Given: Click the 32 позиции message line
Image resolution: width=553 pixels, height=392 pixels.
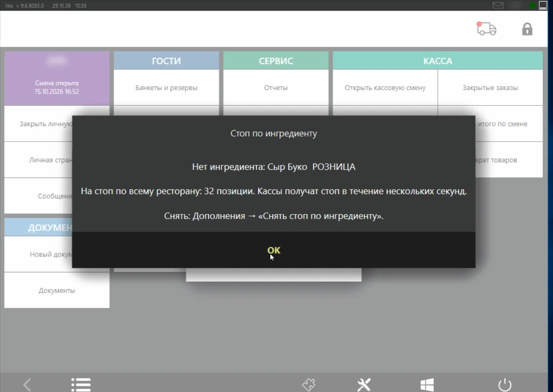Looking at the screenshot, I should click(274, 191).
